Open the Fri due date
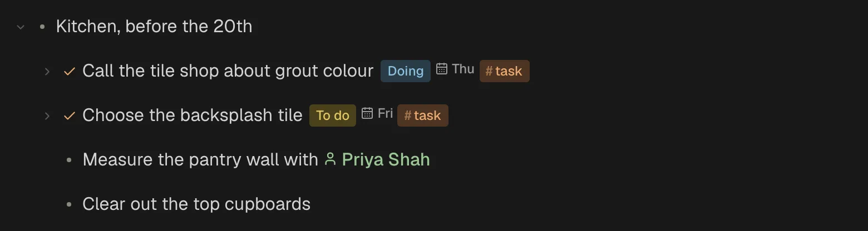This screenshot has height=231, width=868. pos(385,113)
